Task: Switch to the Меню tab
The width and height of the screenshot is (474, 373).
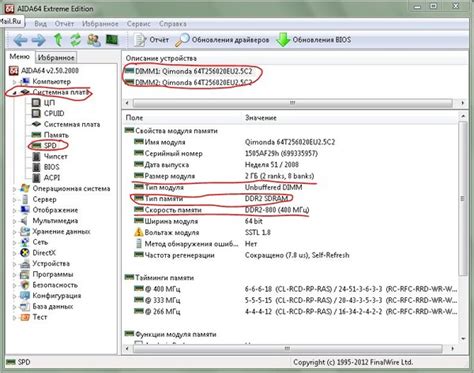Action: tap(19, 57)
